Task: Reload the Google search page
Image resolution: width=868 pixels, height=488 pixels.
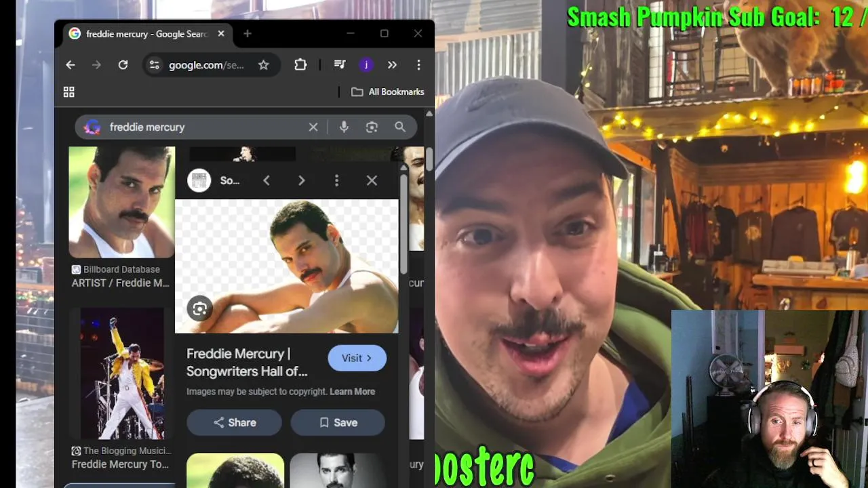Action: pos(123,65)
